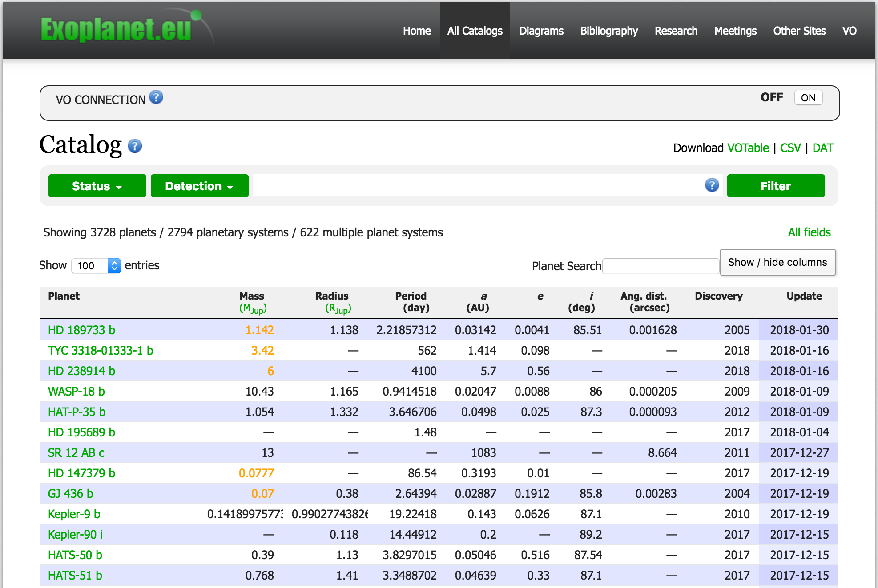Image resolution: width=878 pixels, height=588 pixels.
Task: Click filter field help icon
Action: click(712, 185)
